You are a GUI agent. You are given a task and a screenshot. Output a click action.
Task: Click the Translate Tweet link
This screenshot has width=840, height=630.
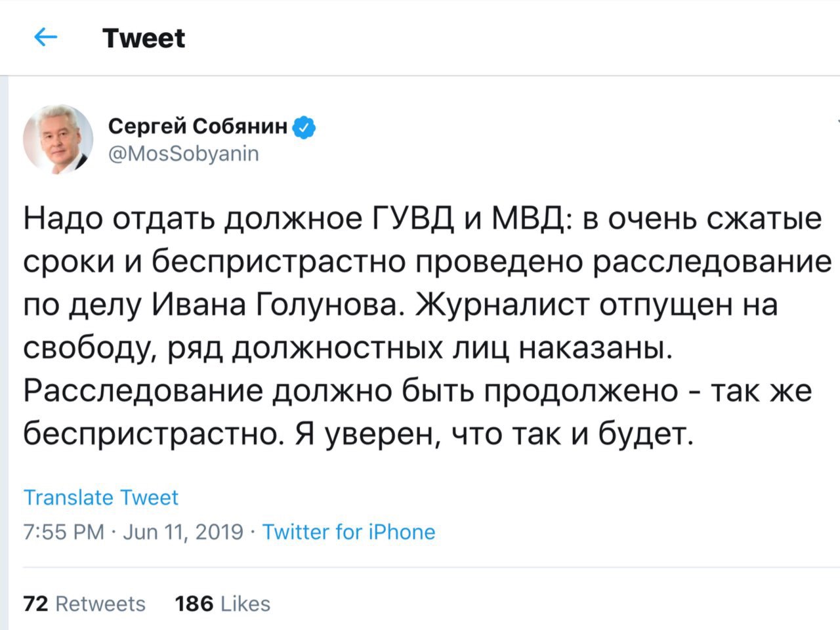tap(101, 497)
